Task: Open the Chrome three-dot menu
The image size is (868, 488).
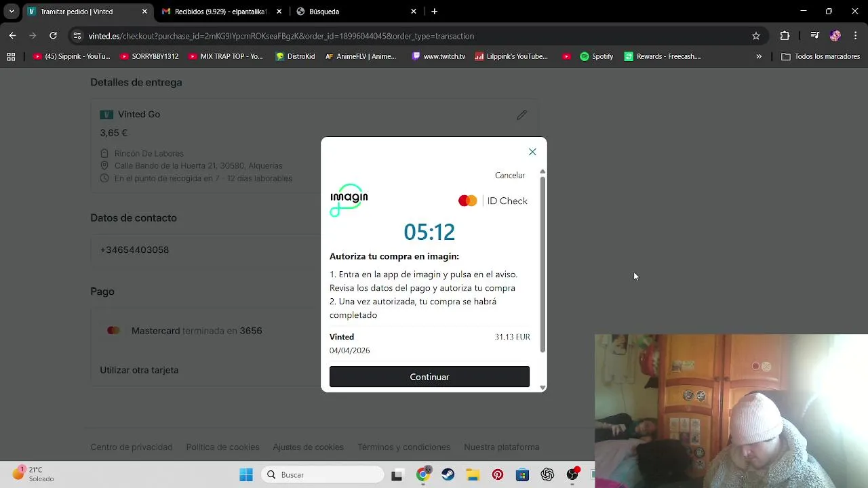Action: tap(856, 36)
